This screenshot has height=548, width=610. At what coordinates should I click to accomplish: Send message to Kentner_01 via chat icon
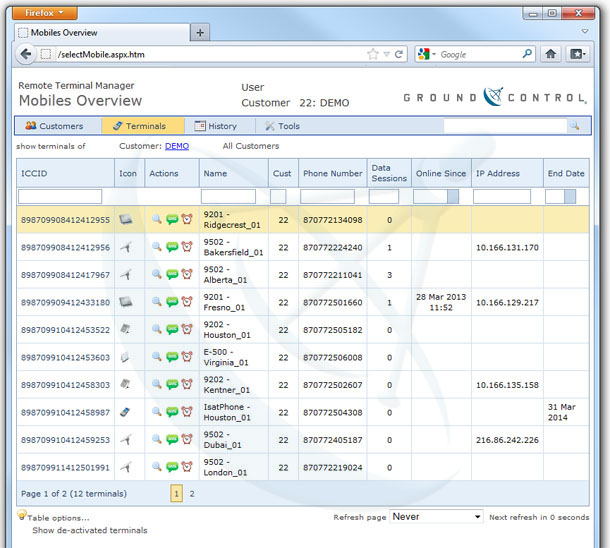pyautogui.click(x=172, y=385)
